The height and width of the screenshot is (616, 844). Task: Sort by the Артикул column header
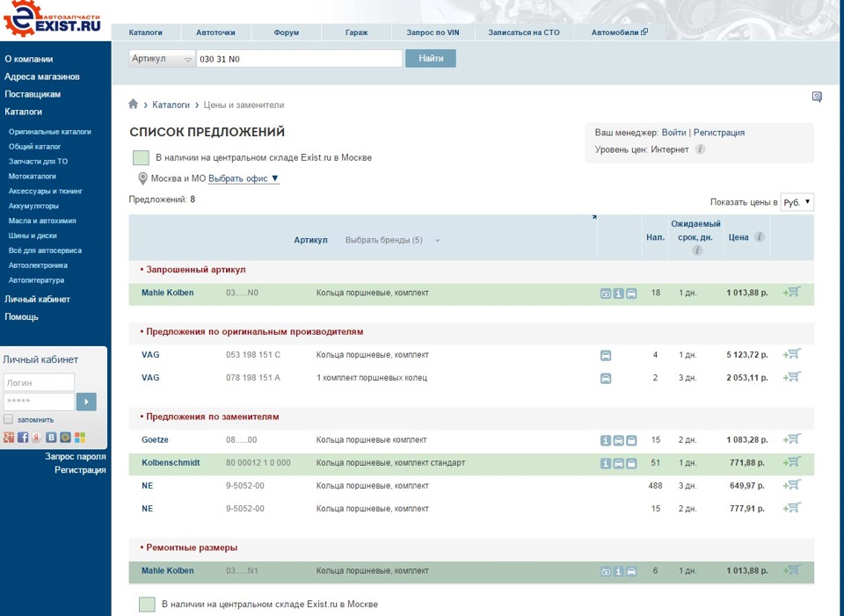tap(310, 240)
